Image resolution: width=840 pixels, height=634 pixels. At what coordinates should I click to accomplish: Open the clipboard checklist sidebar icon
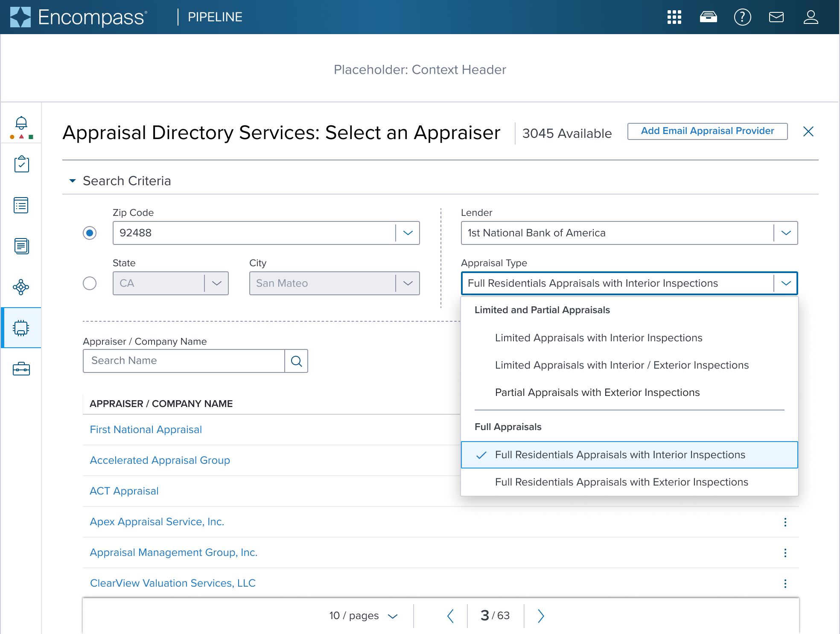click(x=21, y=164)
